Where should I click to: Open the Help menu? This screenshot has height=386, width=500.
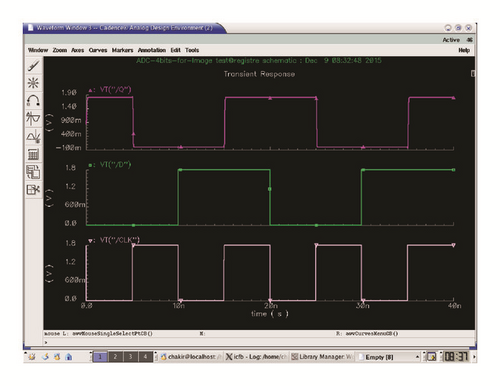(x=464, y=50)
